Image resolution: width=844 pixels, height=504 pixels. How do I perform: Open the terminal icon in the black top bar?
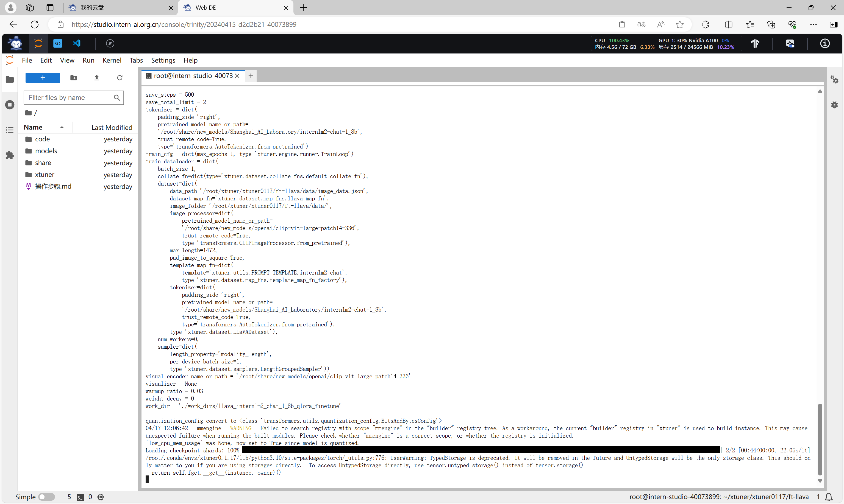pyautogui.click(x=58, y=43)
